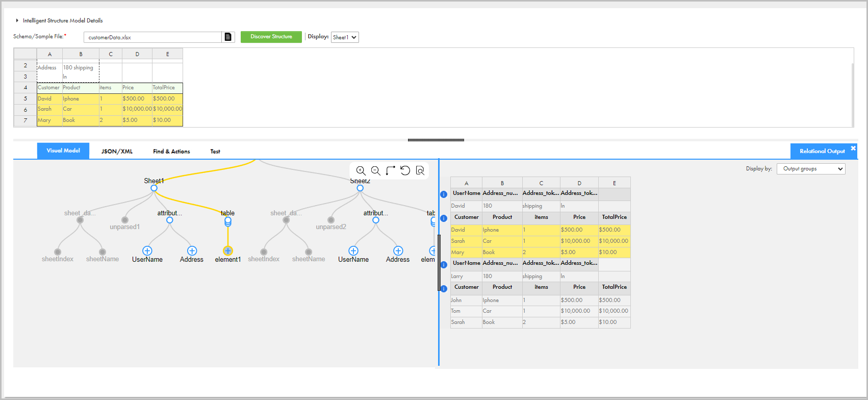Open the Test tab
The image size is (868, 400).
click(215, 152)
